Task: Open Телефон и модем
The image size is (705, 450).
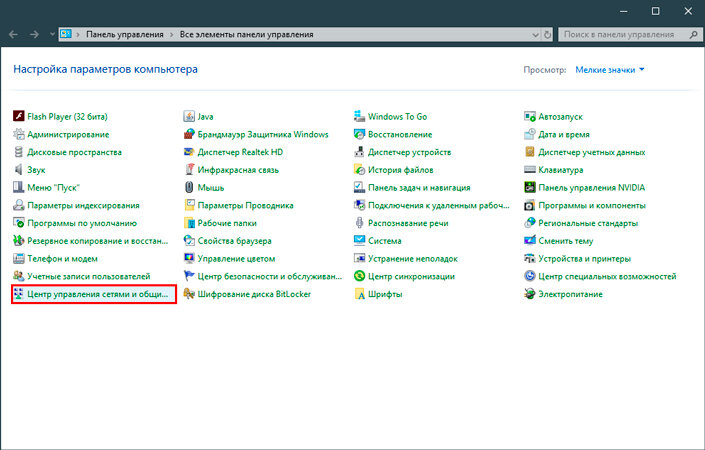Action: click(x=55, y=258)
